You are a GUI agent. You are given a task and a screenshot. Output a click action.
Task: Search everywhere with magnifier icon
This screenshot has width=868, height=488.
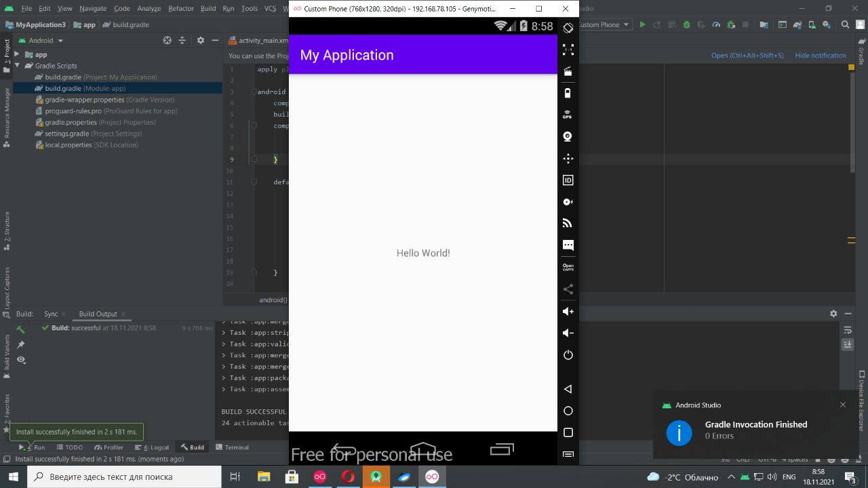click(846, 25)
